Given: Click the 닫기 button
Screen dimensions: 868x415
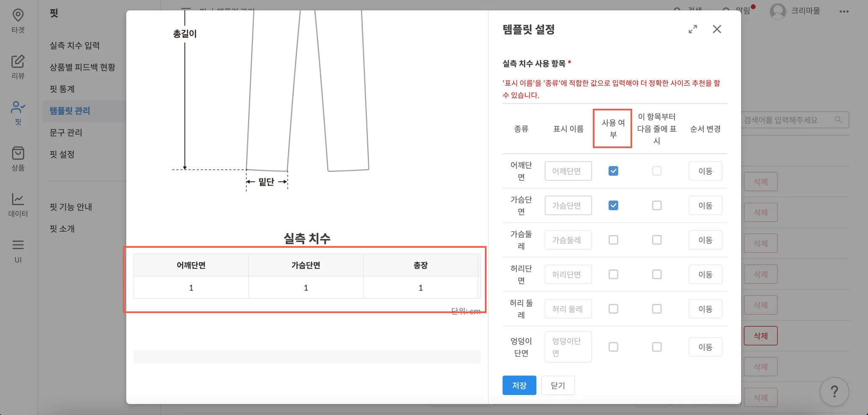Looking at the screenshot, I should pos(558,385).
